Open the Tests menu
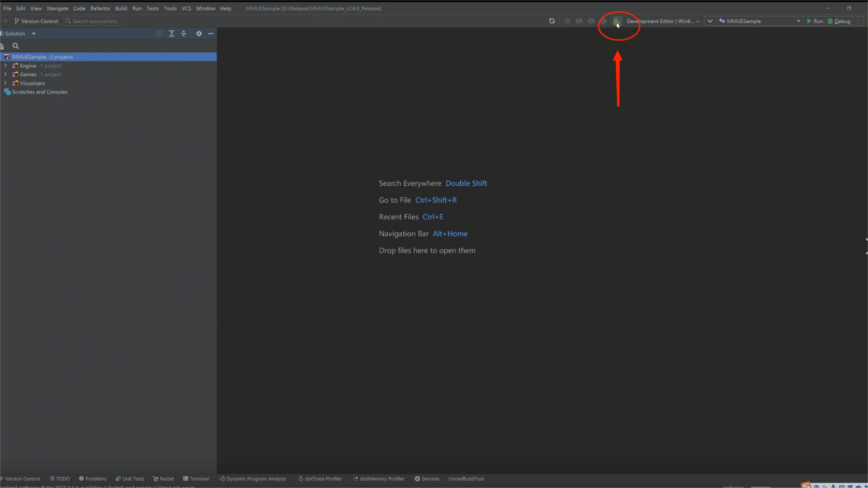This screenshot has width=868, height=488. (153, 8)
